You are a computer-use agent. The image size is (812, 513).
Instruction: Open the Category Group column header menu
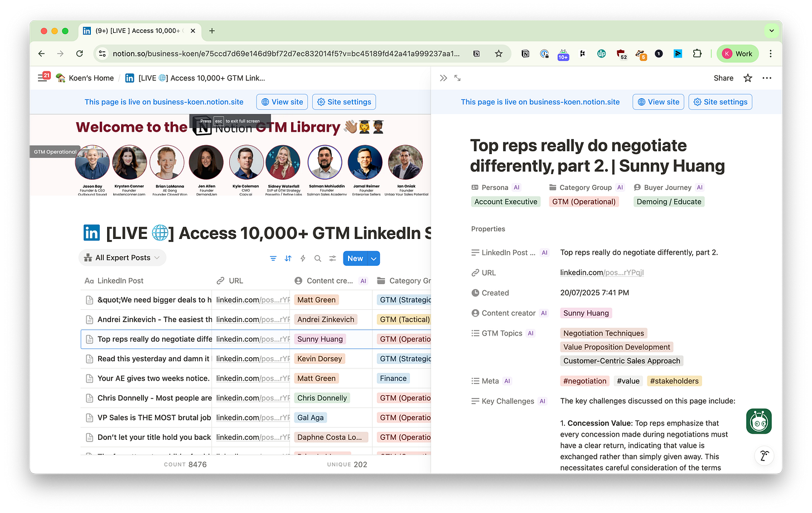(x=404, y=281)
